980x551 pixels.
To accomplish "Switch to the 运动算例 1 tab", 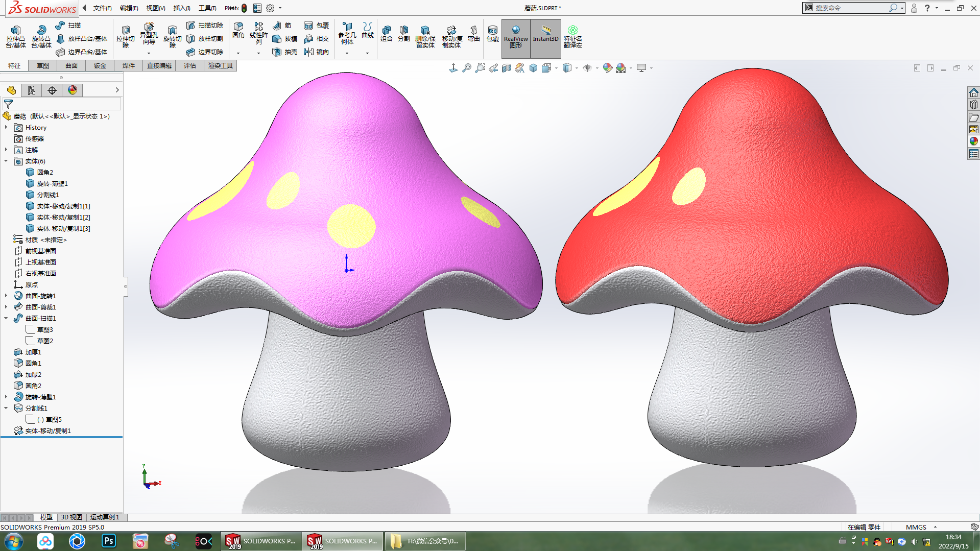I will [x=105, y=517].
